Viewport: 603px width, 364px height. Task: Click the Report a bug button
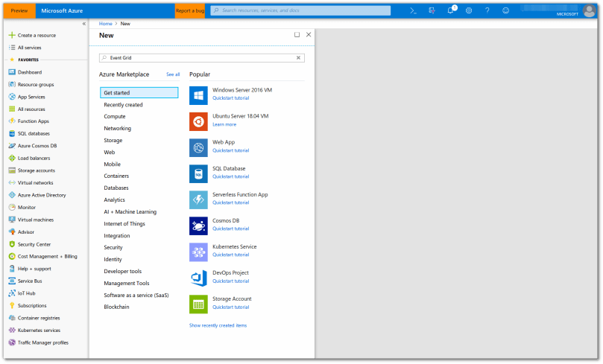[189, 10]
